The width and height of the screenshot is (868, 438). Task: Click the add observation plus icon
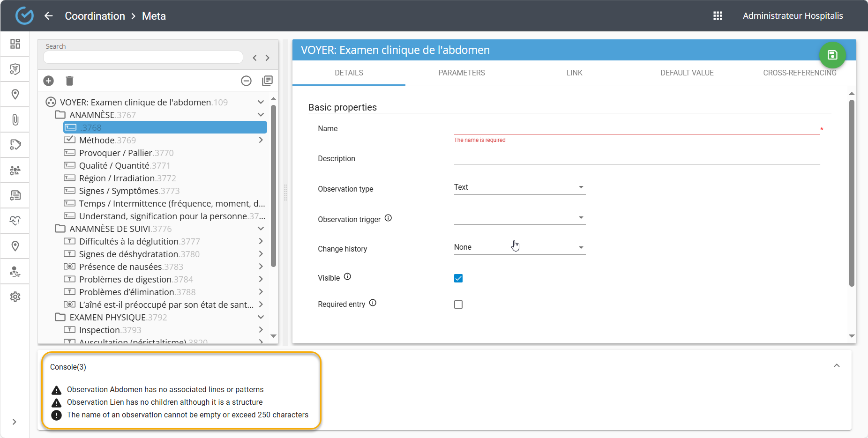click(x=48, y=81)
